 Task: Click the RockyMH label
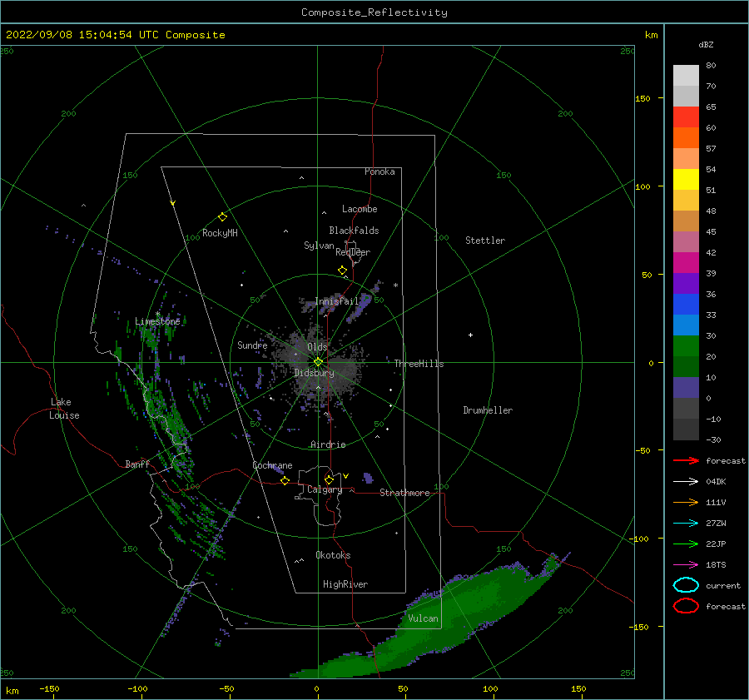click(220, 233)
